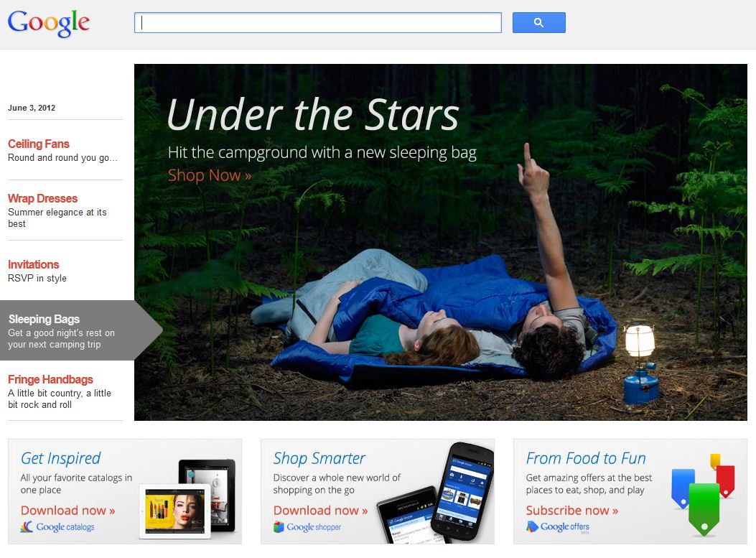This screenshot has height=558, width=756.
Task: Focus the search text box
Action: (x=318, y=23)
